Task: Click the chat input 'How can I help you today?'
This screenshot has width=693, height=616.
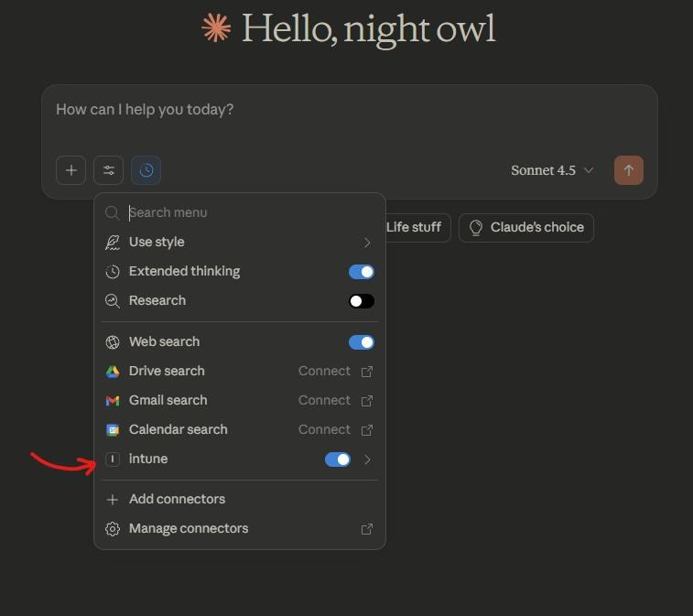Action: 145,109
